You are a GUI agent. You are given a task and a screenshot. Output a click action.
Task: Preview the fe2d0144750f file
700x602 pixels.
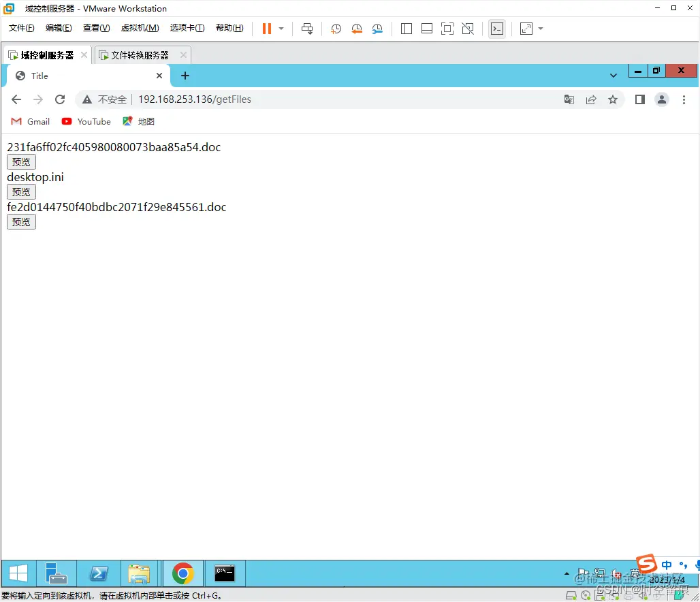coord(21,221)
